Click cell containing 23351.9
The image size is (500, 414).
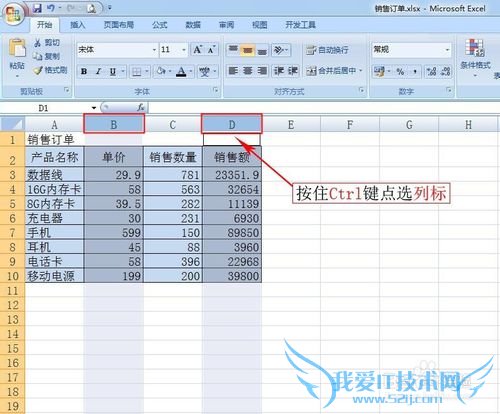[x=232, y=175]
